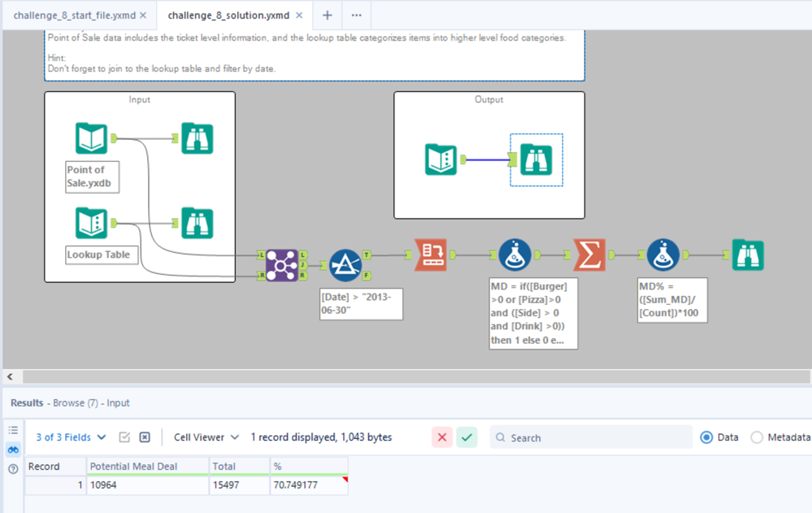Click the MD% formula annotation box

[x=672, y=300]
